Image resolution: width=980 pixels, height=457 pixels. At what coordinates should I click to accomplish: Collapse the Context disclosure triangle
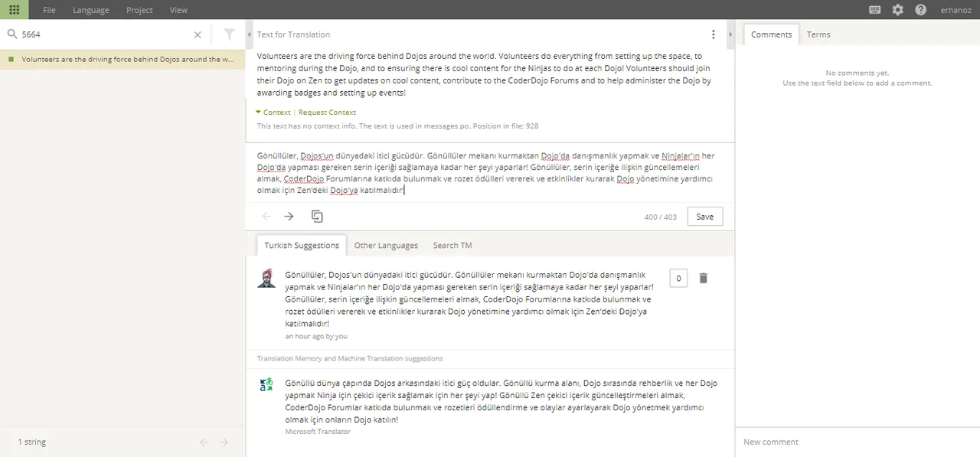(x=259, y=113)
